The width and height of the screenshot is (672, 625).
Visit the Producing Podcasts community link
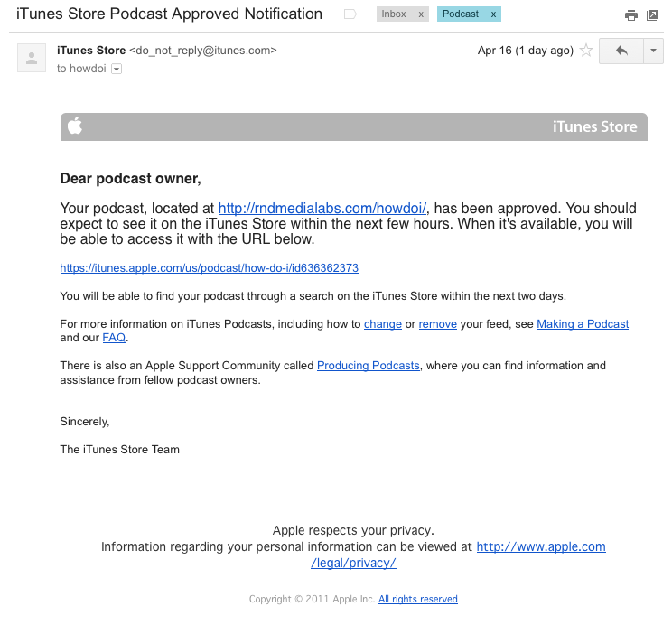369,366
